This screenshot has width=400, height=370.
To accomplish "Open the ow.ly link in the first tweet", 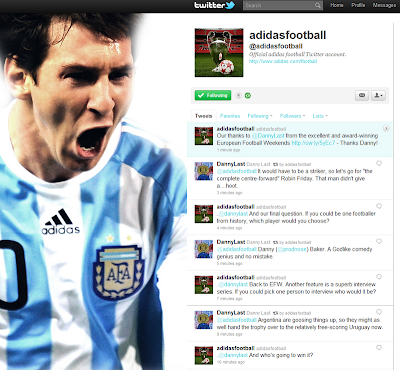I will tap(313, 143).
